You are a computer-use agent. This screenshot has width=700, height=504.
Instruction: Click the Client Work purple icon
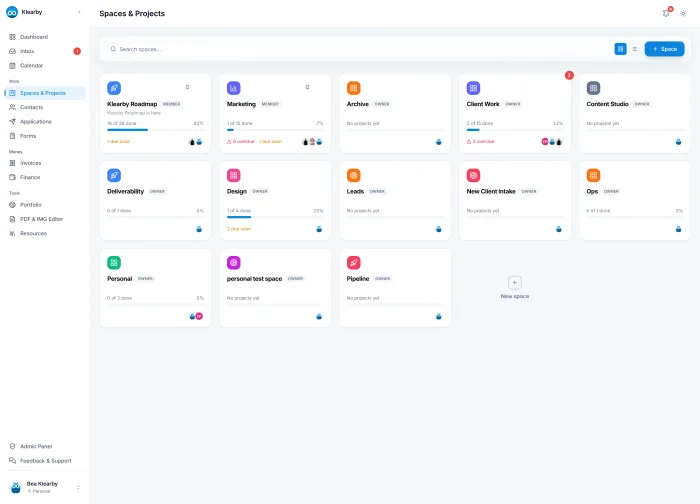pos(473,88)
